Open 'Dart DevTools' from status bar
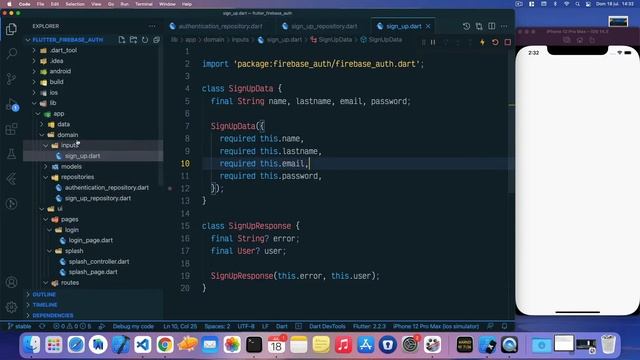Image resolution: width=640 pixels, height=360 pixels. click(x=327, y=326)
